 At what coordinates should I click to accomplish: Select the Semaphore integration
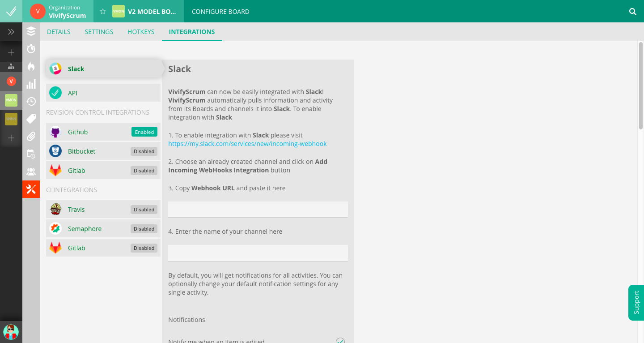pyautogui.click(x=103, y=229)
